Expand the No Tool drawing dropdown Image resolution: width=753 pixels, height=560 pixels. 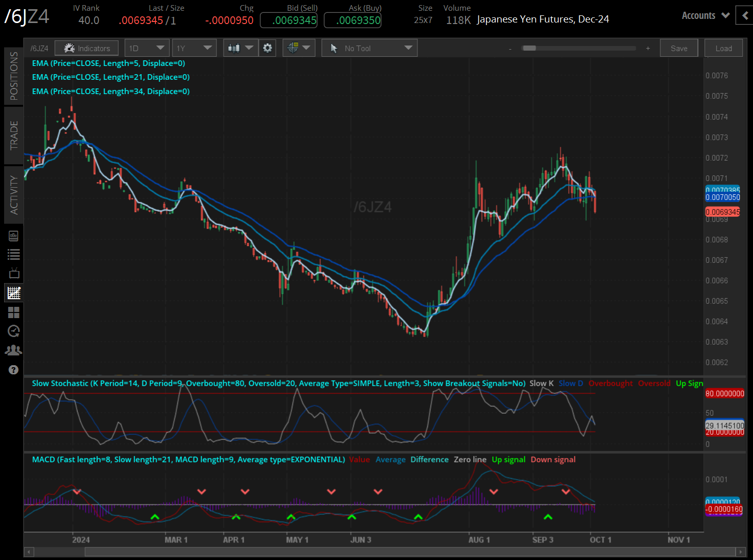point(369,48)
